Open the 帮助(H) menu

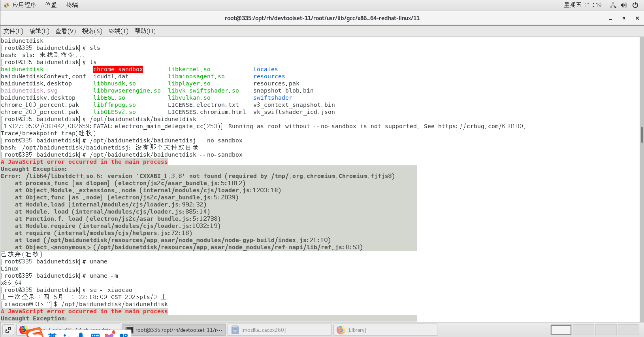pyautogui.click(x=145, y=31)
